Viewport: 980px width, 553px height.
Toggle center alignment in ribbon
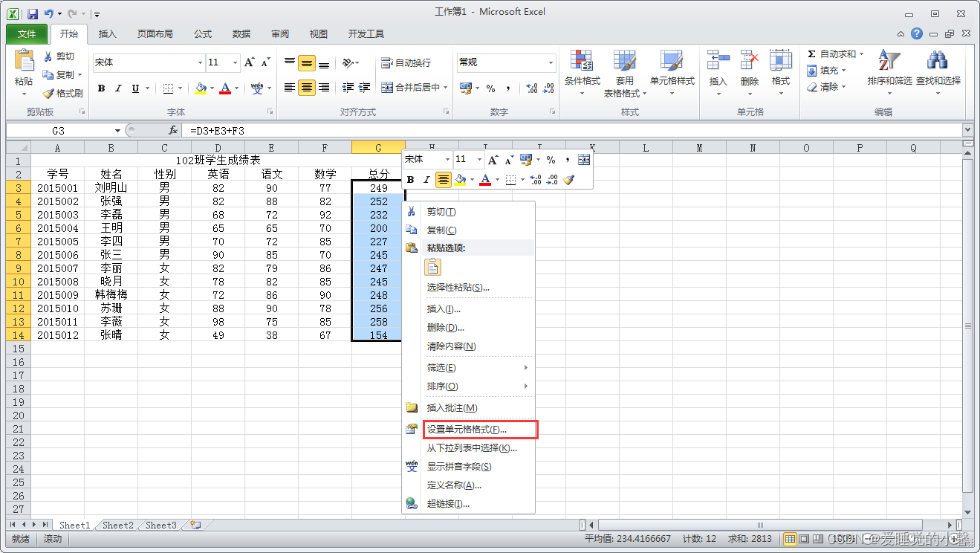[x=307, y=88]
